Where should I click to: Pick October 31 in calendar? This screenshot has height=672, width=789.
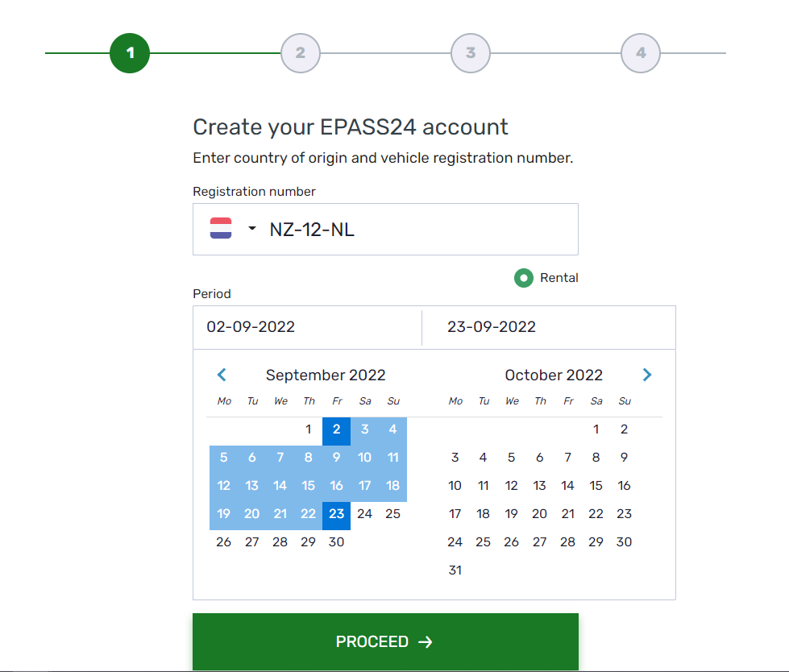tap(455, 570)
